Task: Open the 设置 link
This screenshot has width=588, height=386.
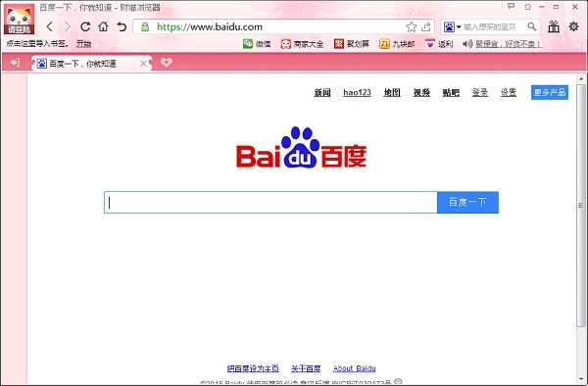Action: point(509,92)
